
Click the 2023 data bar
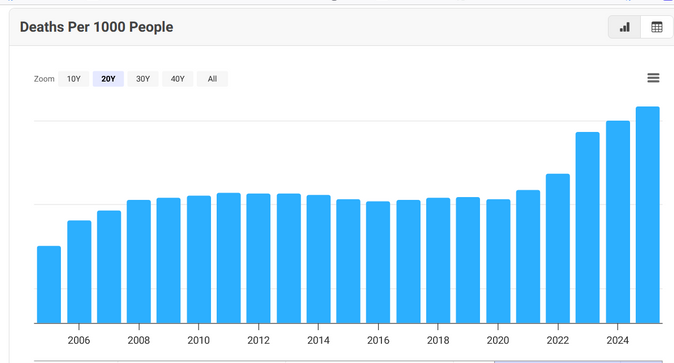pyautogui.click(x=588, y=228)
